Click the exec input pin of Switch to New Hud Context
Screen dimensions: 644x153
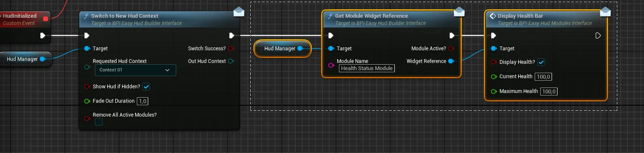87,36
